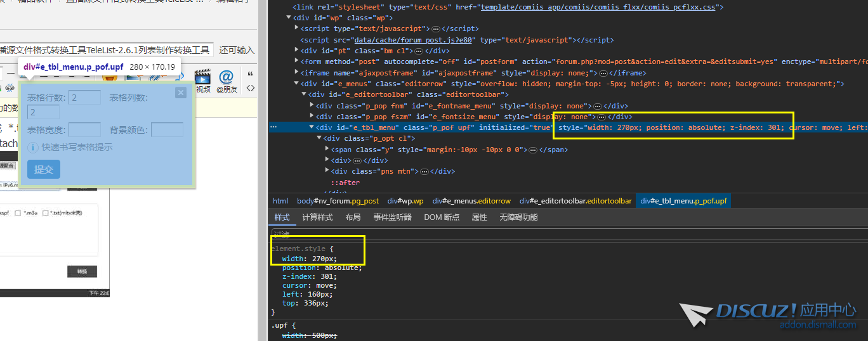Click the @朋友 mention icon
The width and height of the screenshot is (868, 341).
point(227,82)
